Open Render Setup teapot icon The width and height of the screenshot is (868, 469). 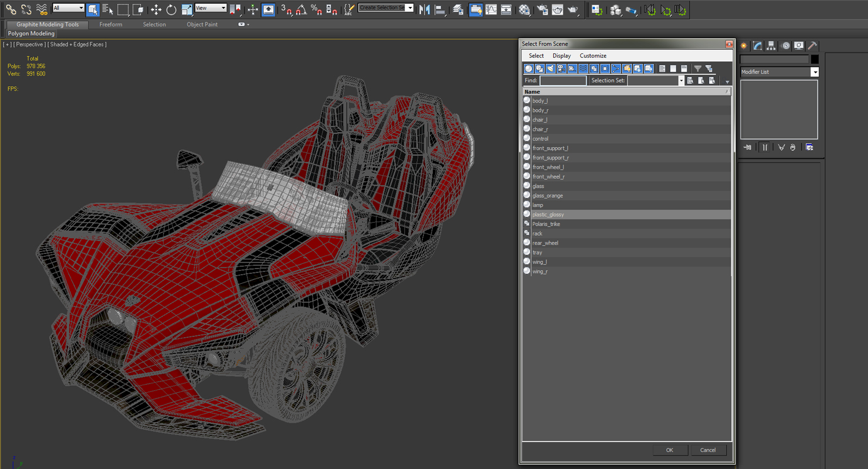coord(542,9)
